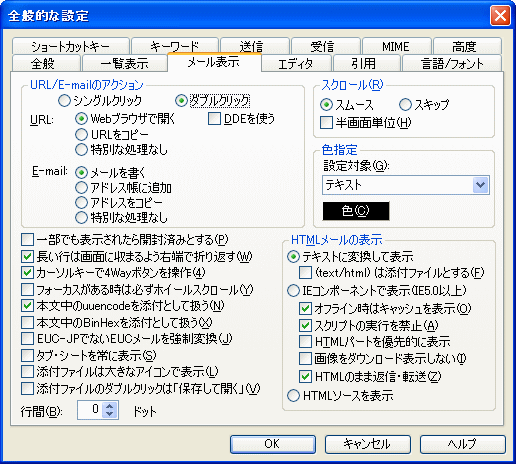Decrease 行間 with down arrow
The image size is (516, 464).
point(110,414)
